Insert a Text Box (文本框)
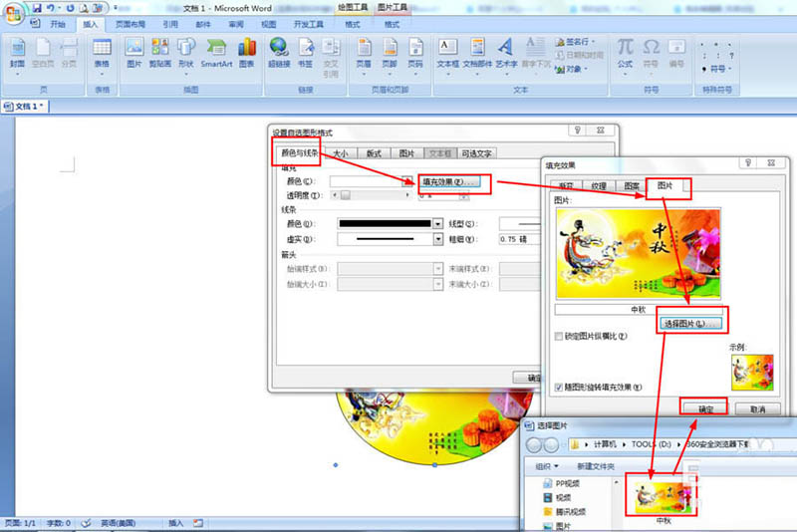Screen dimensions: 797x532 pyautogui.click(x=447, y=56)
